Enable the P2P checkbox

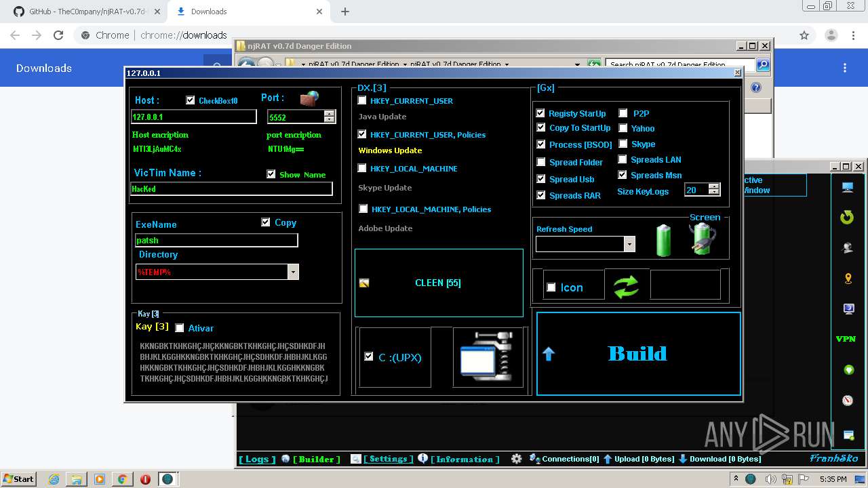coord(623,113)
